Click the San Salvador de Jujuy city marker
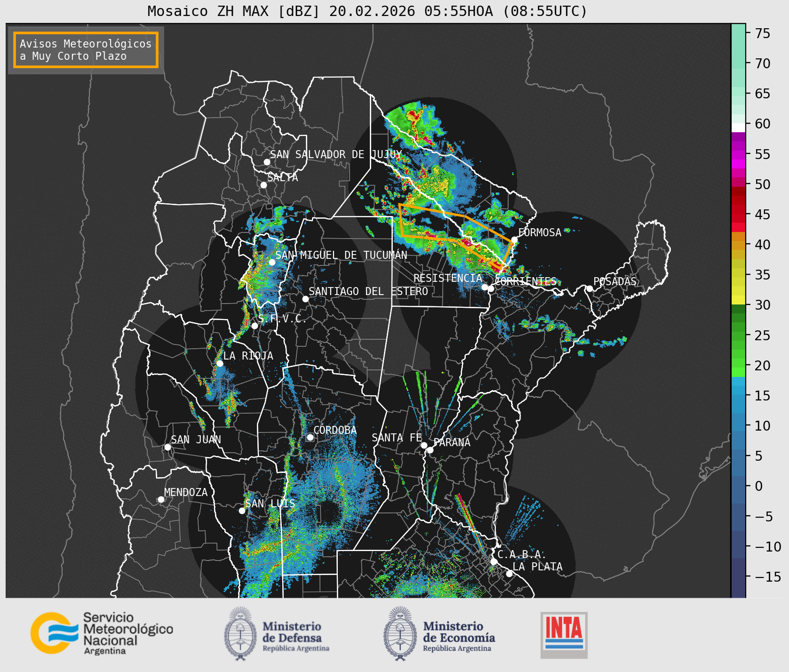Image resolution: width=789 pixels, height=672 pixels. pos(267,162)
